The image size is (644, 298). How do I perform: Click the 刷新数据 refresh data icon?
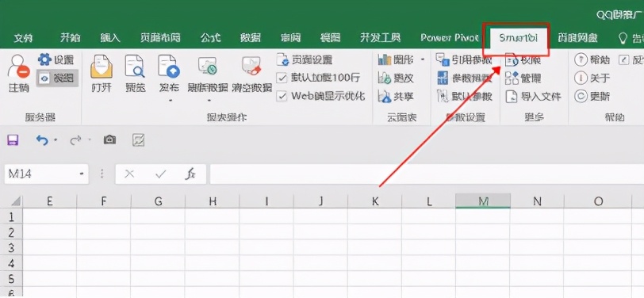click(x=207, y=67)
